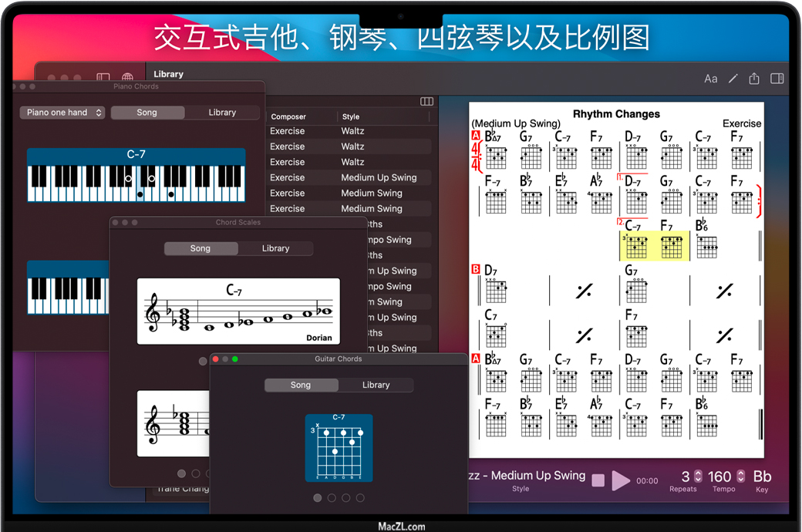The width and height of the screenshot is (802, 532).
Task: Switch Guitar Chords to Library
Action: point(376,385)
